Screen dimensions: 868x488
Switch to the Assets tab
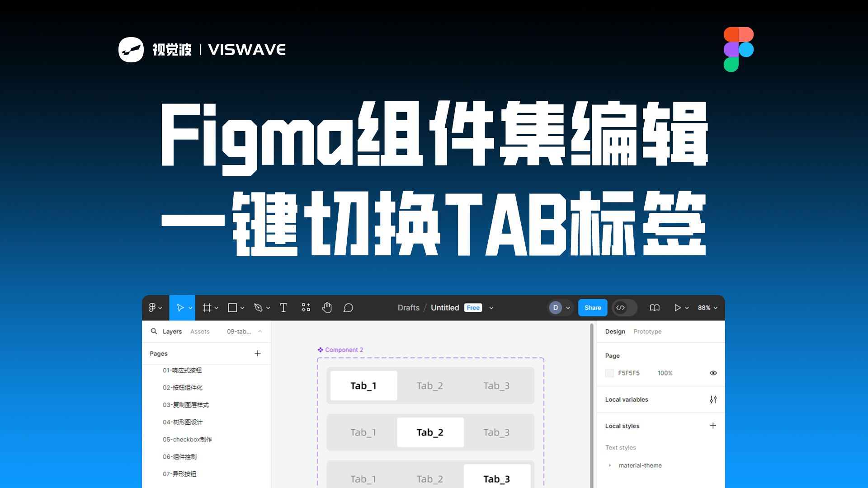200,331
